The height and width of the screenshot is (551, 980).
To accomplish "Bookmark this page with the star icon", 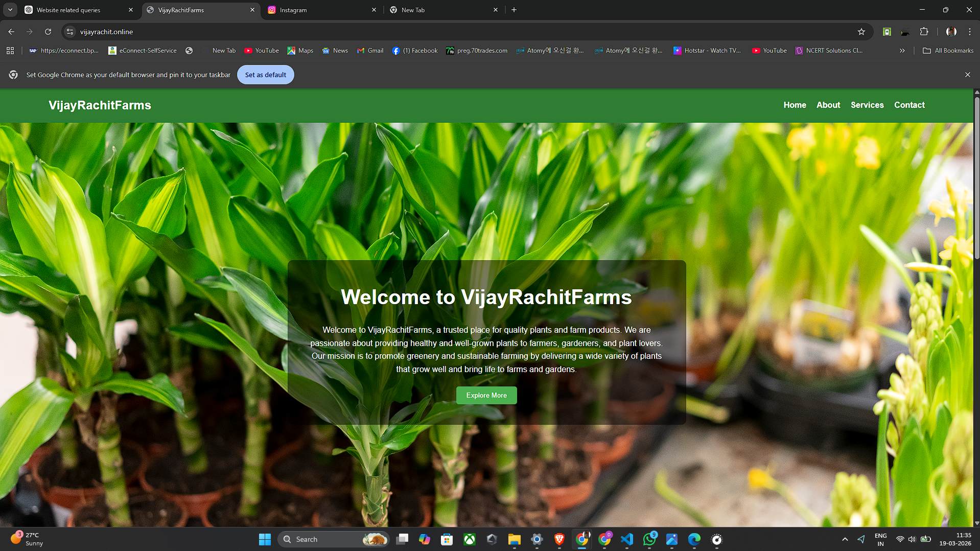I will pyautogui.click(x=861, y=32).
